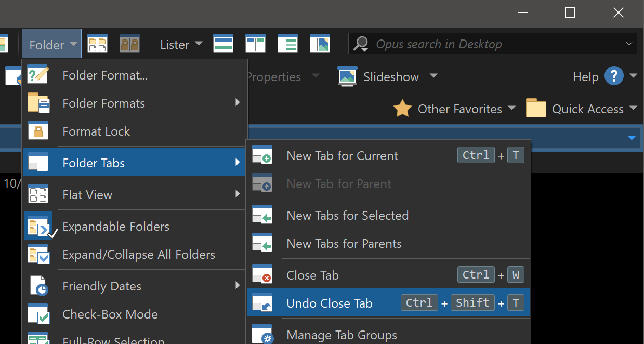The height and width of the screenshot is (344, 644).
Task: Click the Help button
Action: click(x=598, y=76)
